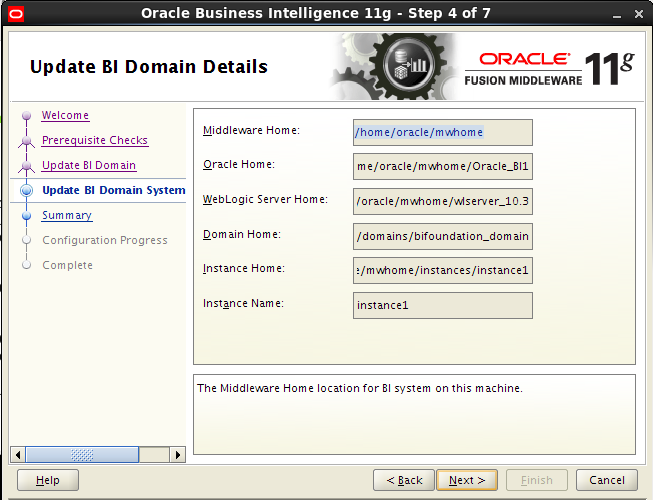Click the Help button
653x500 pixels.
48,480
